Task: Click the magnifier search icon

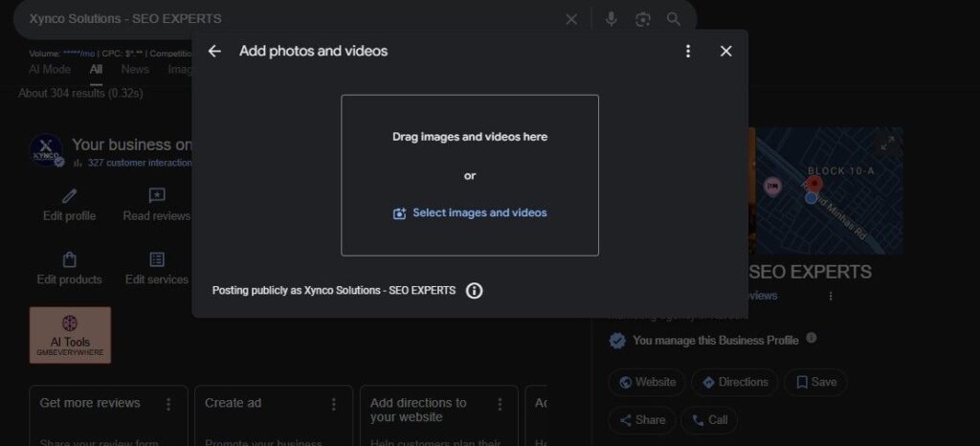Action: (x=673, y=19)
